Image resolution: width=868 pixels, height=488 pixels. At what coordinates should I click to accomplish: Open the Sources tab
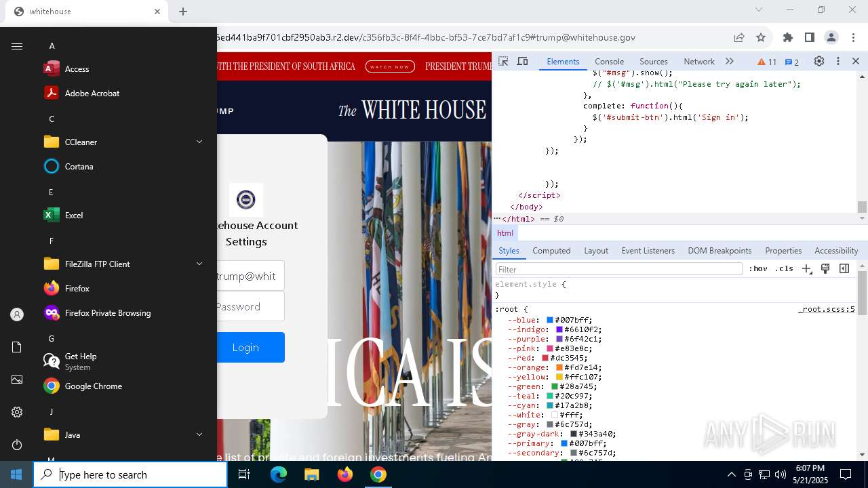point(654,62)
